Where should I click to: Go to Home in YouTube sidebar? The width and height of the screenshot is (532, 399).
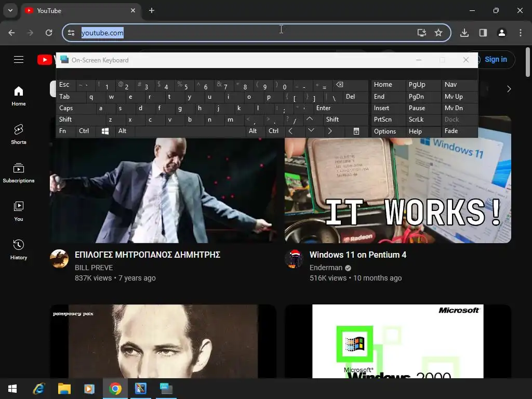(19, 96)
